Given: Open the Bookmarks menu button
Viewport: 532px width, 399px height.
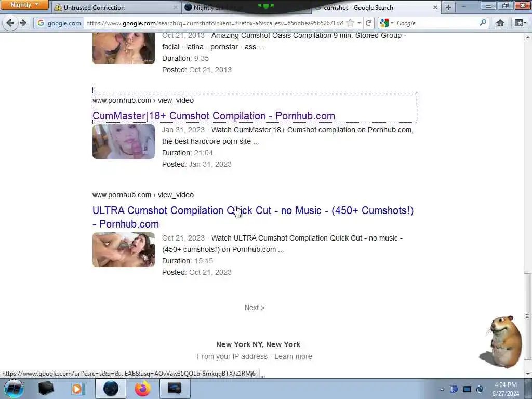Looking at the screenshot, I should pyautogui.click(x=520, y=23).
